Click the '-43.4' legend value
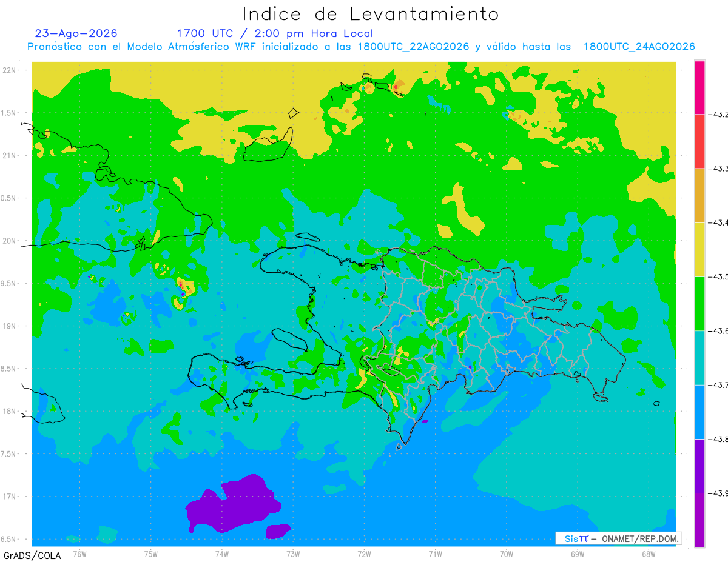This screenshot has width=728, height=562. tap(718, 222)
